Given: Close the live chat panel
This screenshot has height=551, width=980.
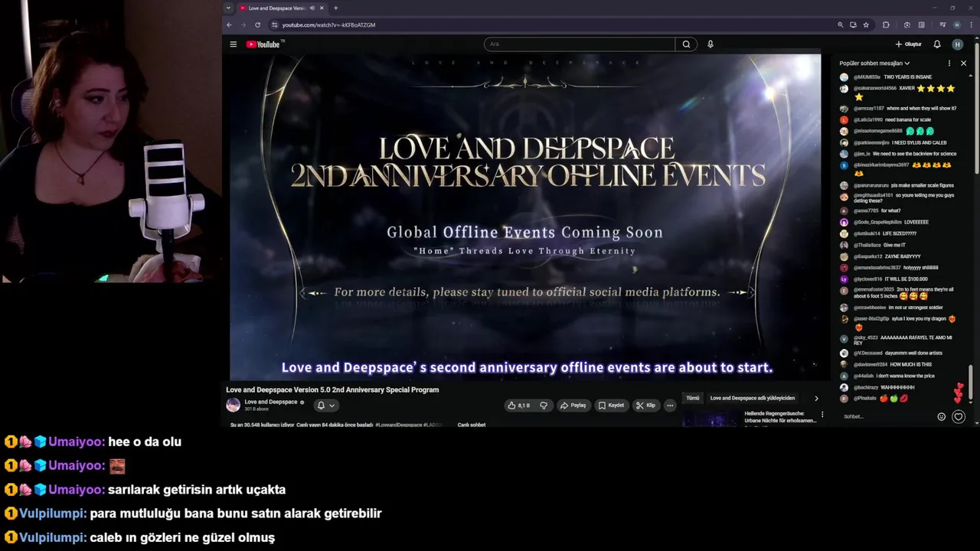Looking at the screenshot, I should [963, 64].
